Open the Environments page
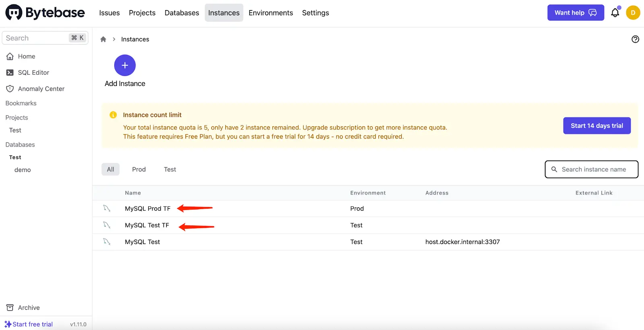 (x=271, y=13)
